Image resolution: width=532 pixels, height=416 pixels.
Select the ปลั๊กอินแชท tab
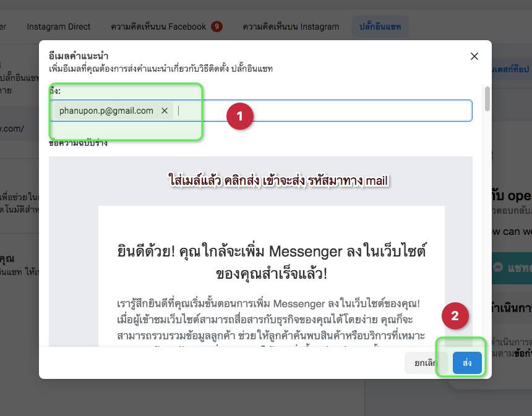click(x=380, y=27)
